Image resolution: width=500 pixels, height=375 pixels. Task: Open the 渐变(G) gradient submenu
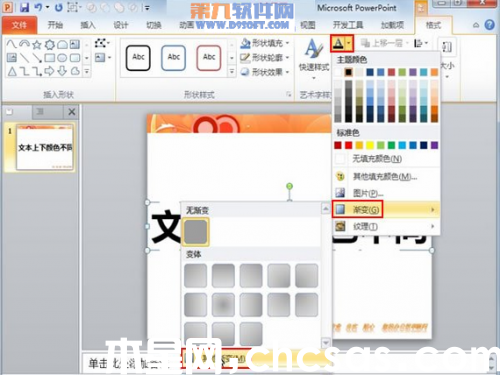pyautogui.click(x=386, y=210)
